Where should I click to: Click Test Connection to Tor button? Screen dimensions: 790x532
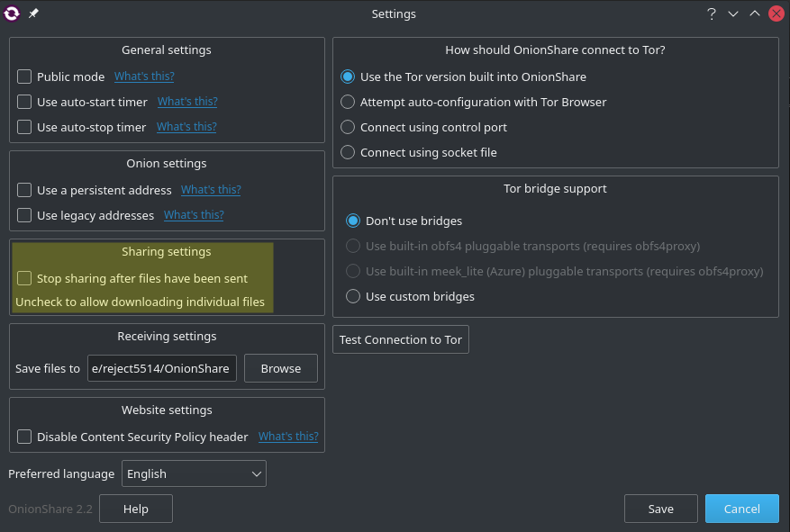401,339
